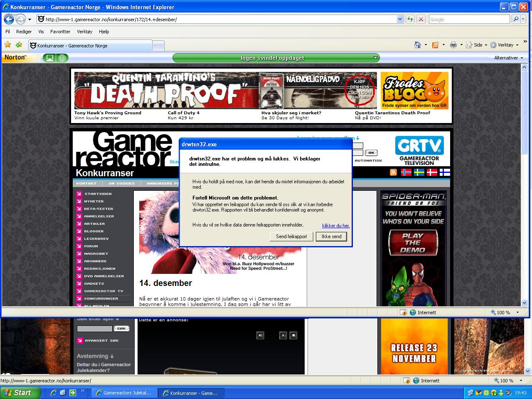The height and width of the screenshot is (399, 532).
Task: Follow the 'klikker du her' link in dialog
Action: 336,226
